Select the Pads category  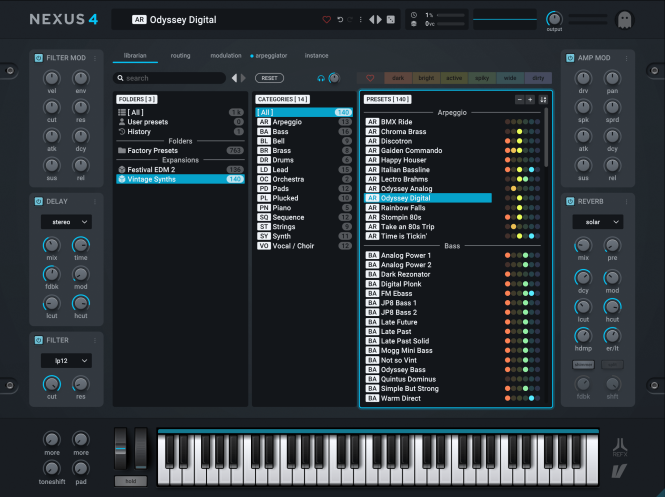[x=304, y=189]
